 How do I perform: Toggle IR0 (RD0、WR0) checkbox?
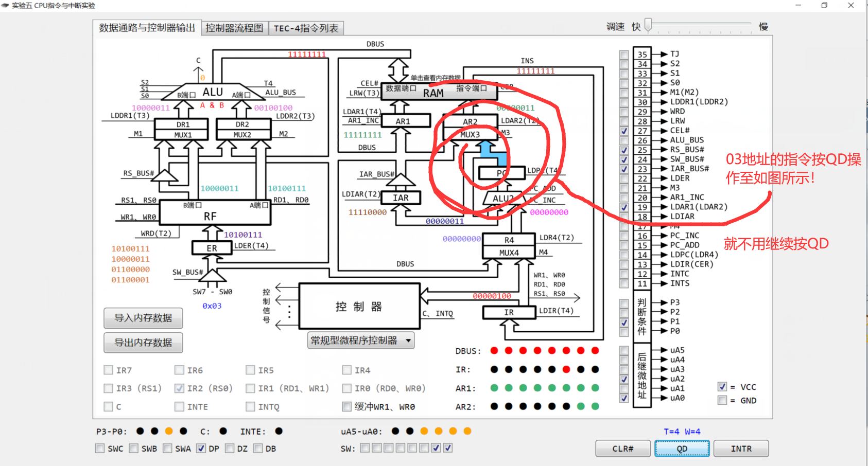pos(347,388)
